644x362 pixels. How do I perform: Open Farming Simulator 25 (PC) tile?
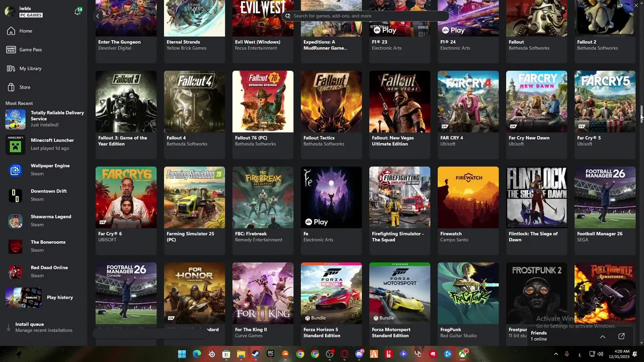194,211
